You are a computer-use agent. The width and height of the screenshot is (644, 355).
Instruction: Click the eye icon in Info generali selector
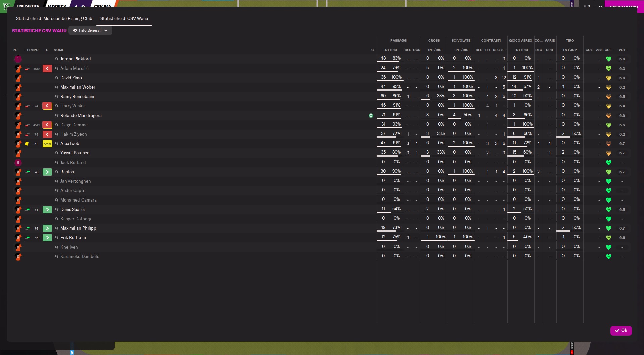click(x=75, y=30)
